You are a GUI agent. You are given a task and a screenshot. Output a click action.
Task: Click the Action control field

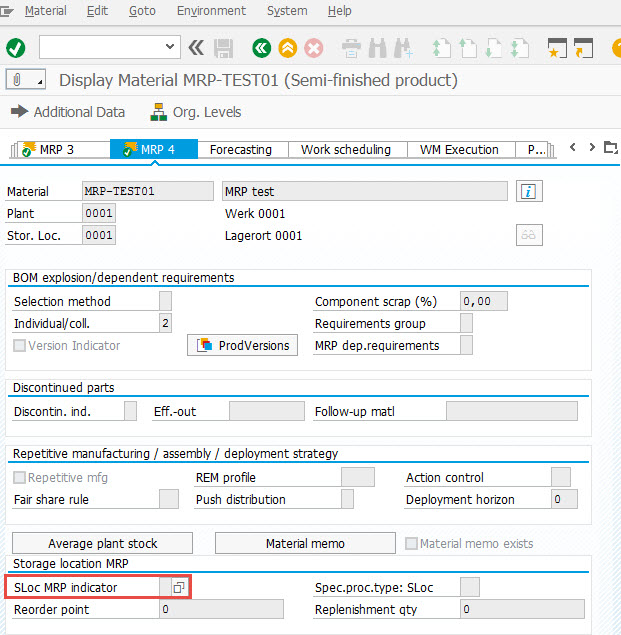click(x=561, y=477)
